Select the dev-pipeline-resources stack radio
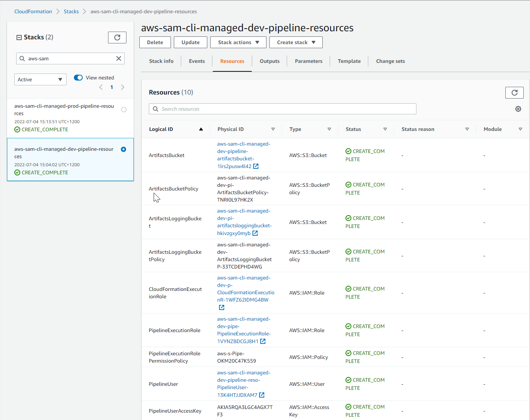This screenshot has height=420, width=530. (123, 149)
